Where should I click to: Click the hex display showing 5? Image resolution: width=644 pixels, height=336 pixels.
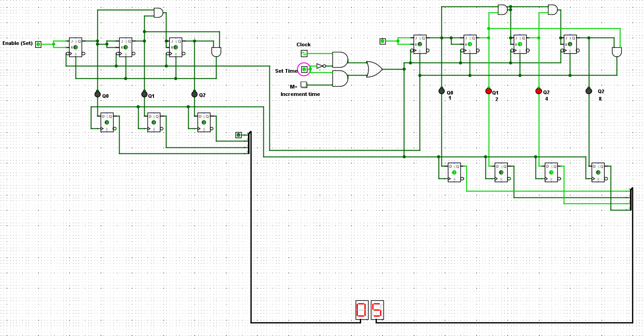point(377,310)
